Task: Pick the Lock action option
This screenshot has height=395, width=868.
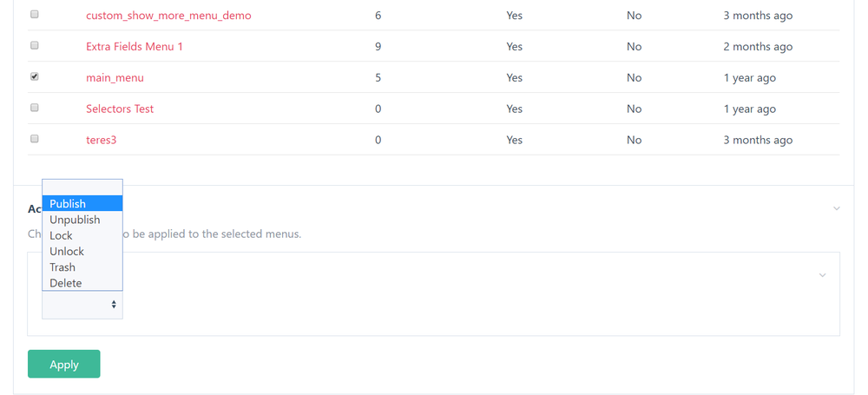Action: 82,235
